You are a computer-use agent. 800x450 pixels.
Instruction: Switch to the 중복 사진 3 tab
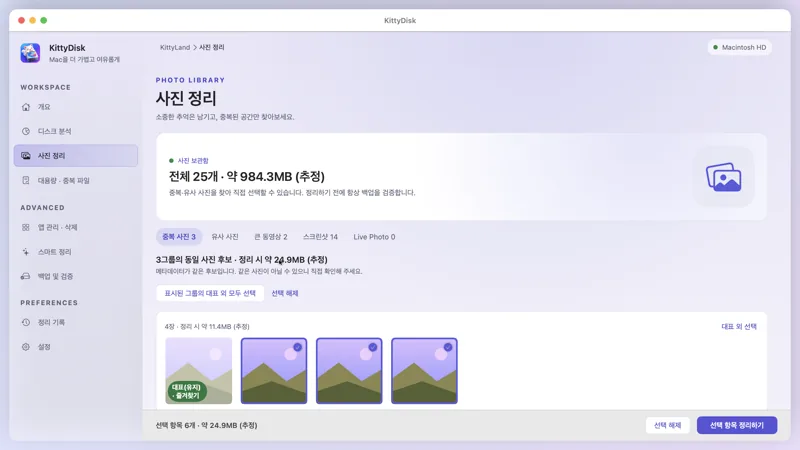coord(179,237)
